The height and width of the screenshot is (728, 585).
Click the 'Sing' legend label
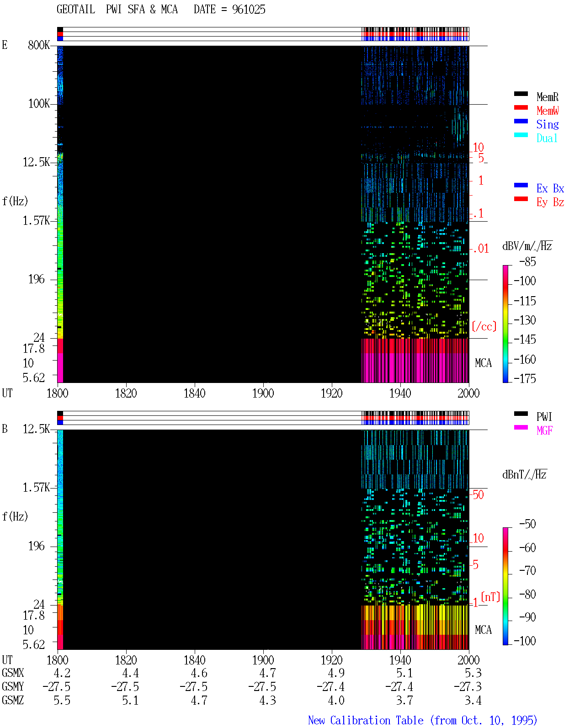tap(548, 124)
